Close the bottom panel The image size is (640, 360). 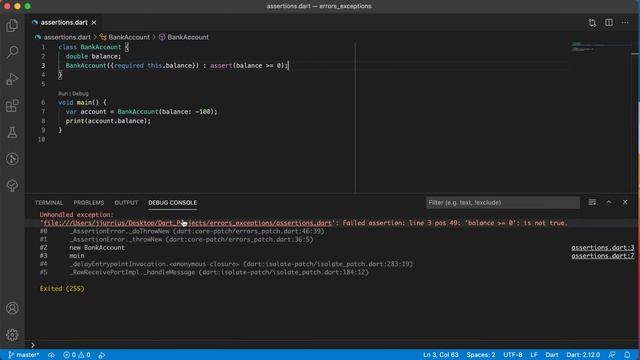coord(625,202)
